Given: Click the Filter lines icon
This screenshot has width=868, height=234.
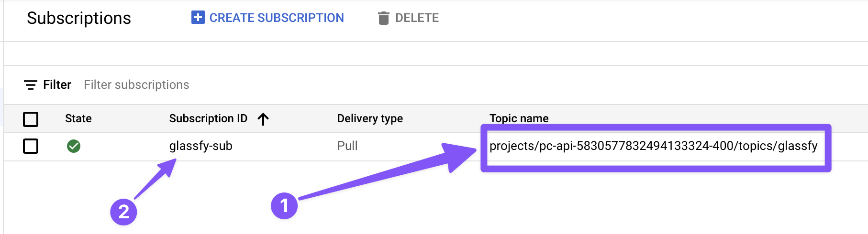Looking at the screenshot, I should [31, 85].
